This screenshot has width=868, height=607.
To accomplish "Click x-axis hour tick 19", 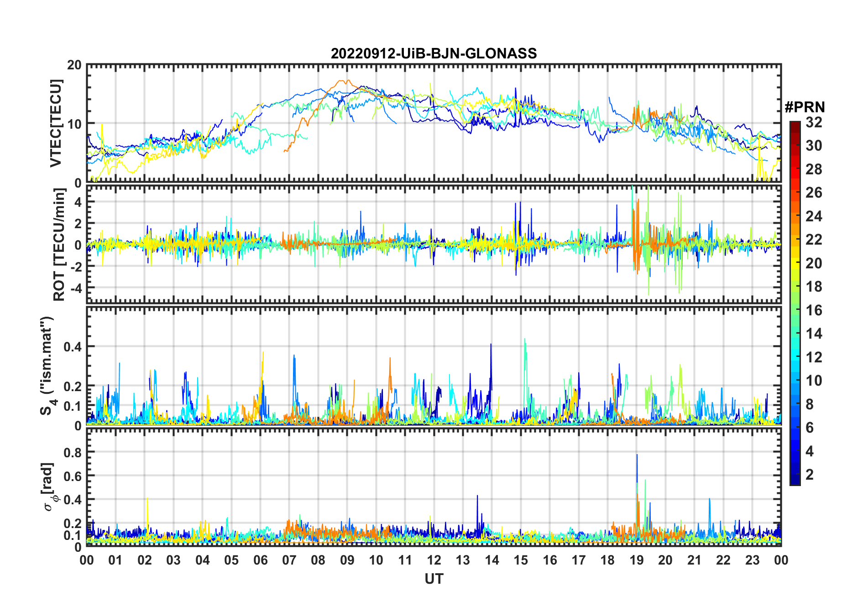I will [x=637, y=560].
